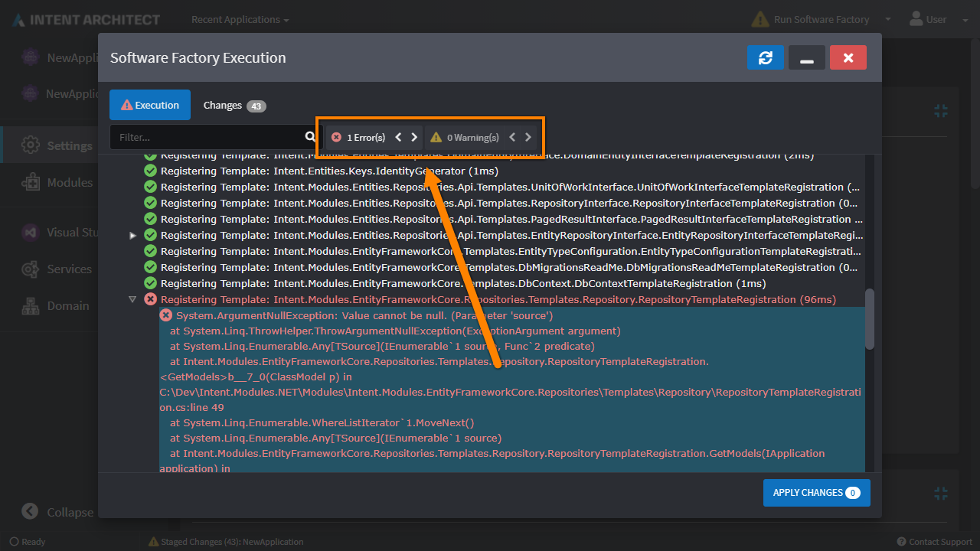Click the execution log vertical scrollbar
This screenshot has height=551, width=980.
869,318
